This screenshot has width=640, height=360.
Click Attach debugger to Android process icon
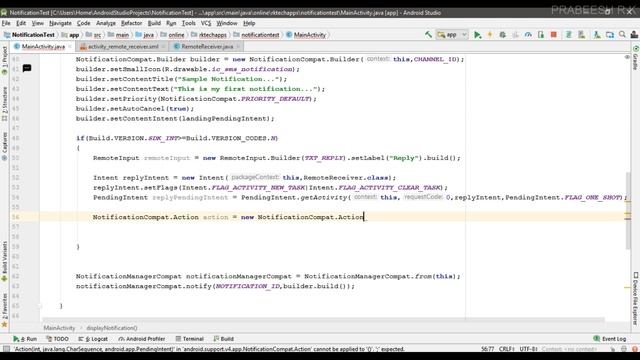click(541, 35)
